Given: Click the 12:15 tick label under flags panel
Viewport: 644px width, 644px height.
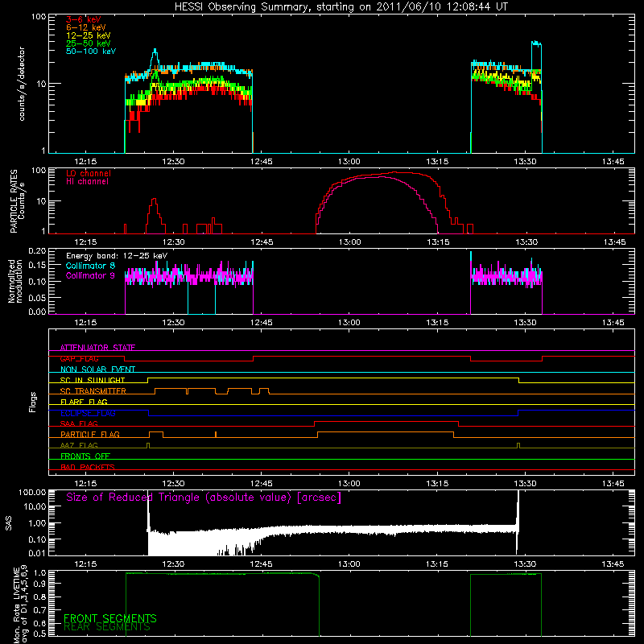Looking at the screenshot, I should coord(85,484).
